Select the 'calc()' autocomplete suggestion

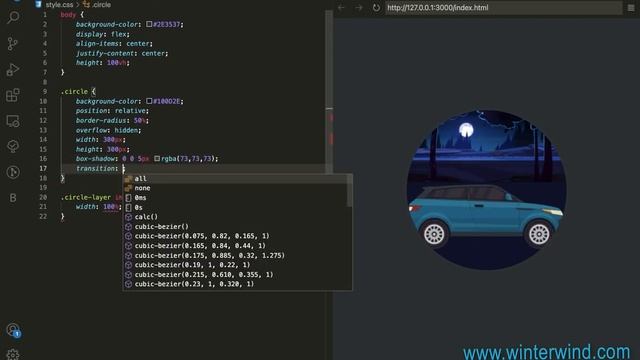236,217
